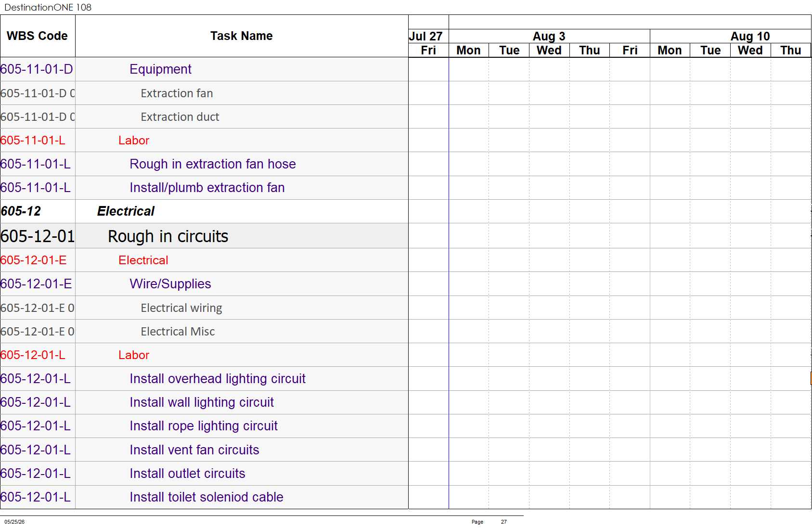Click the Task Name column header
Screen dimensions: 812x528
241,36
